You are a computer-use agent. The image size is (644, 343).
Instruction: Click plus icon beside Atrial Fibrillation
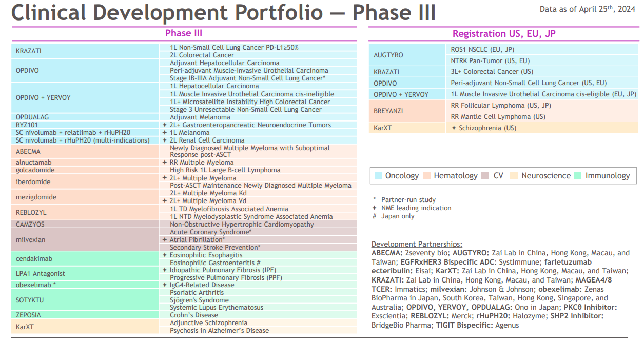click(165, 240)
